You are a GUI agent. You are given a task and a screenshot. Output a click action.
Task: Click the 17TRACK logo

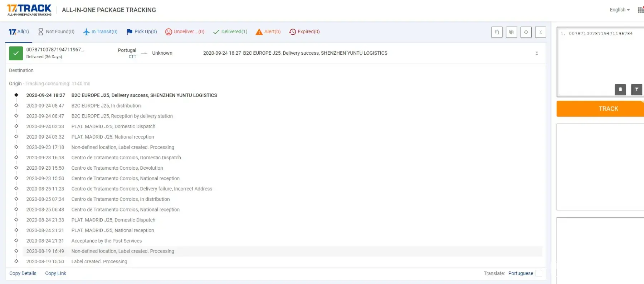pos(29,10)
